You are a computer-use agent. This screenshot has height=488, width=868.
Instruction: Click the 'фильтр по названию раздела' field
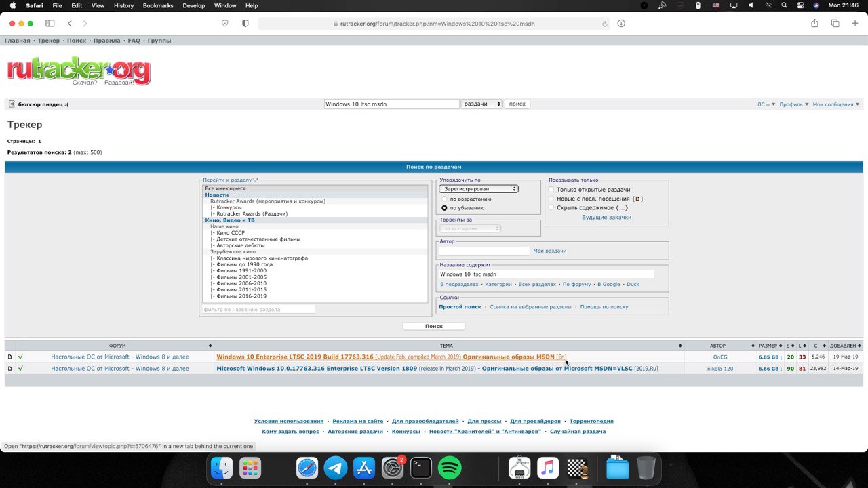[x=258, y=309]
